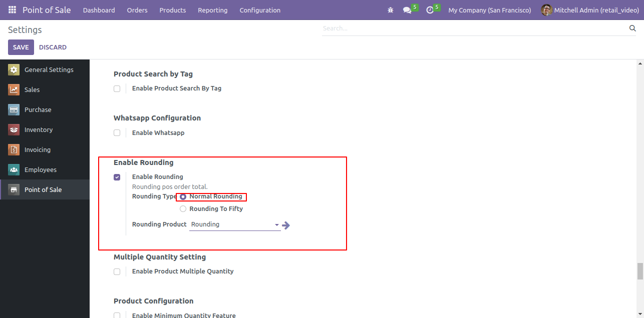Click the Product Configuration heading

(x=154, y=301)
